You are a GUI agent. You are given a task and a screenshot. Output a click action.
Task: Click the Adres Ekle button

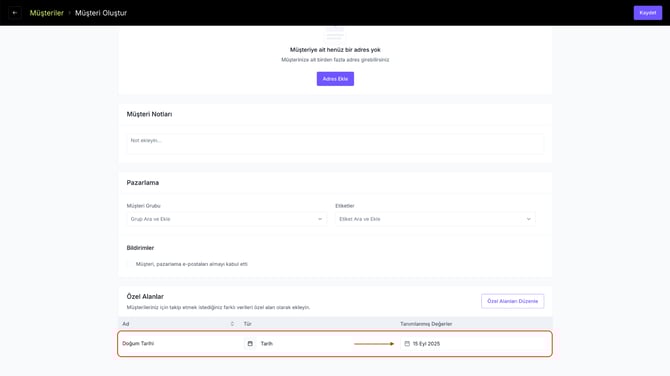(x=335, y=79)
